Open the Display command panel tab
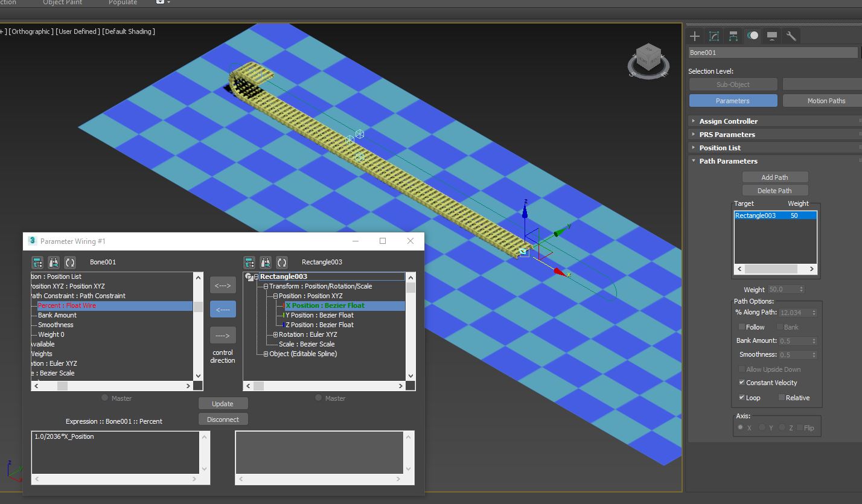Viewport: 862px width, 504px height. pyautogui.click(x=772, y=36)
